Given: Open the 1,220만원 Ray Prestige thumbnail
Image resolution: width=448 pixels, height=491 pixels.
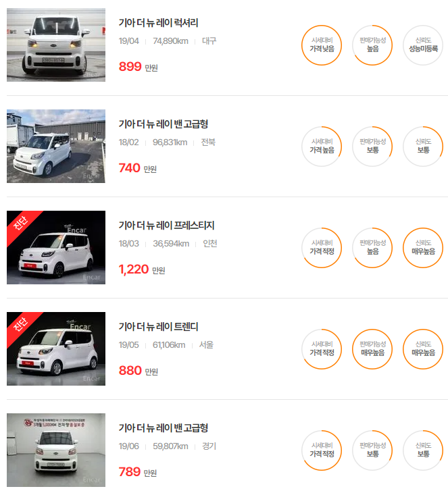Looking at the screenshot, I should 56,247.
